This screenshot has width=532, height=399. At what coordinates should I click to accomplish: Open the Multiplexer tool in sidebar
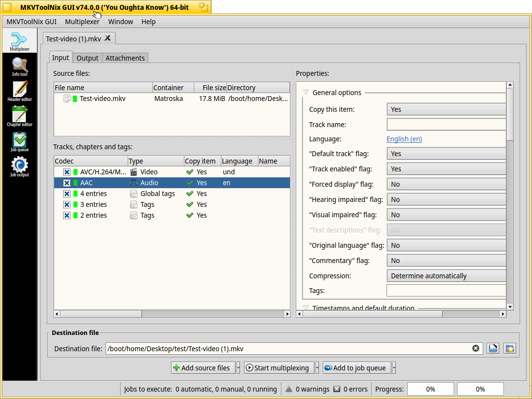click(19, 41)
